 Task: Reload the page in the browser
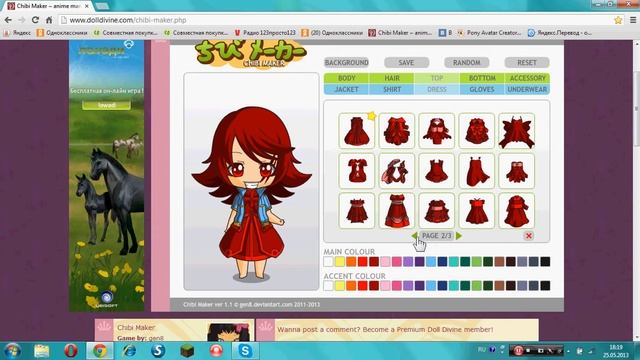click(x=35, y=20)
